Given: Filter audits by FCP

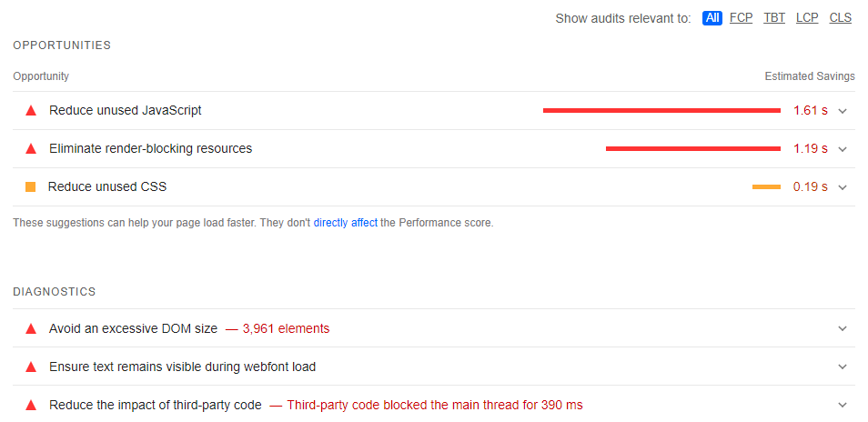Looking at the screenshot, I should tap(742, 18).
